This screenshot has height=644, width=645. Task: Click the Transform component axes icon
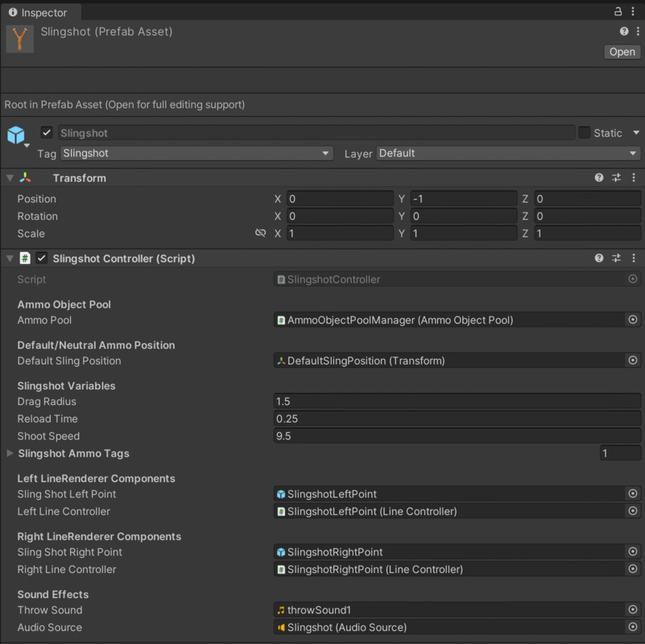click(x=26, y=178)
